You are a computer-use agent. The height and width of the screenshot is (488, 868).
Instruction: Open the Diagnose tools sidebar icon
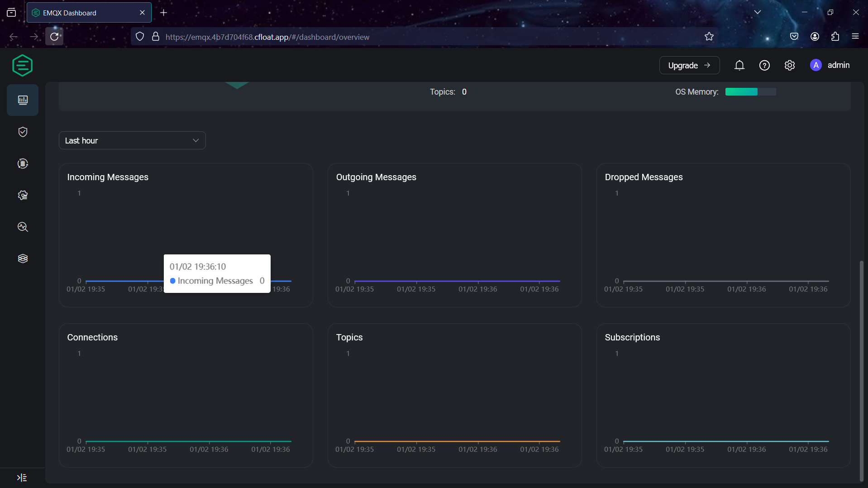click(23, 227)
